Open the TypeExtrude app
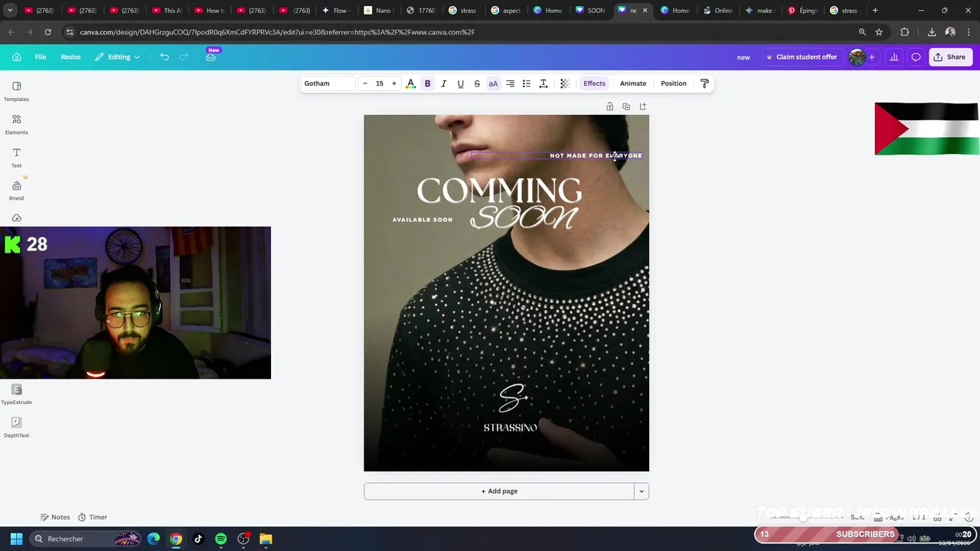This screenshot has width=980, height=551. (x=16, y=394)
